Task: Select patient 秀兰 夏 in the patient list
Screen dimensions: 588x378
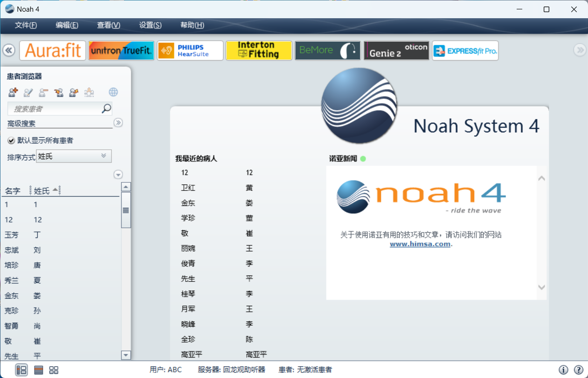Action: pos(61,280)
